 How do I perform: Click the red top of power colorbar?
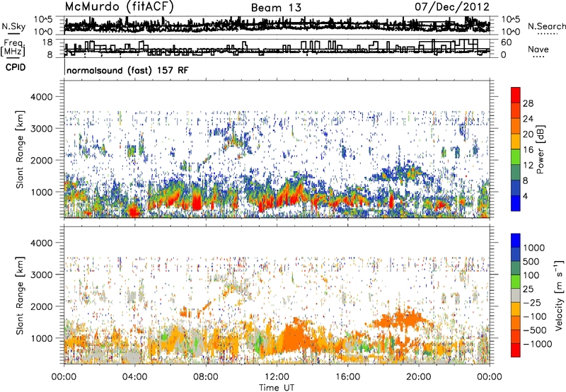(516, 95)
